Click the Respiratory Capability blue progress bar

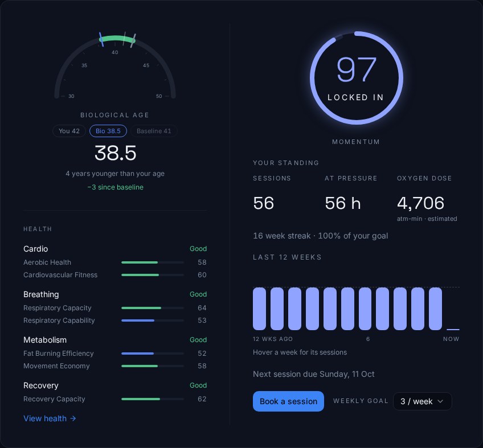click(153, 320)
